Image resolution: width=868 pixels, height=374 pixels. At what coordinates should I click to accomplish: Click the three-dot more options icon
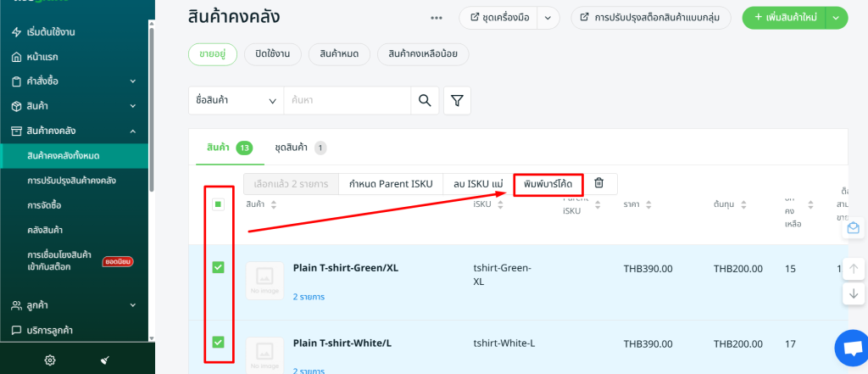(437, 18)
